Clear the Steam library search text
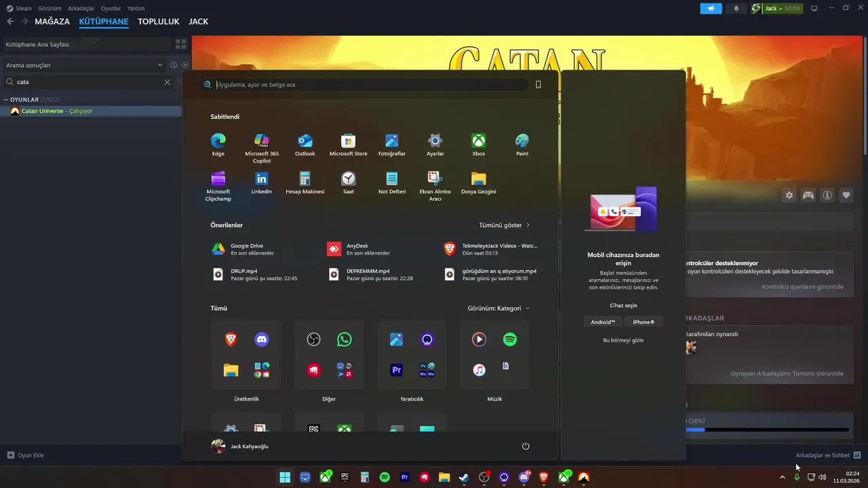This screenshot has height=488, width=868. [167, 82]
